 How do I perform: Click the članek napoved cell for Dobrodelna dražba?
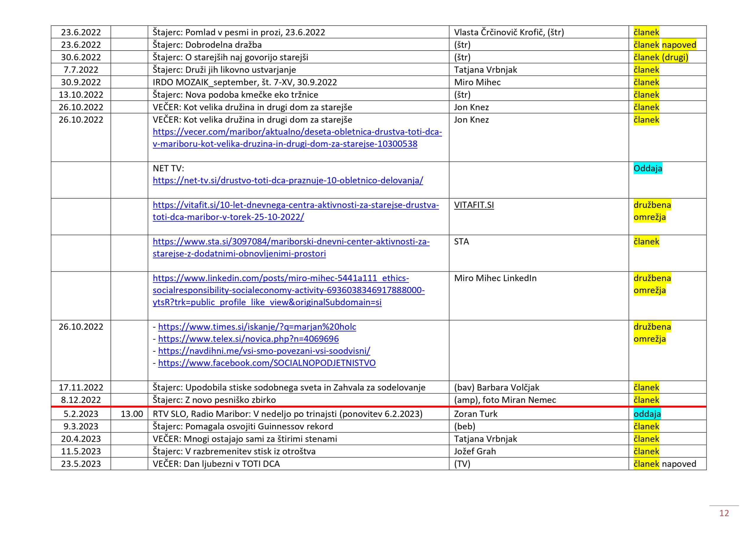pyautogui.click(x=664, y=45)
